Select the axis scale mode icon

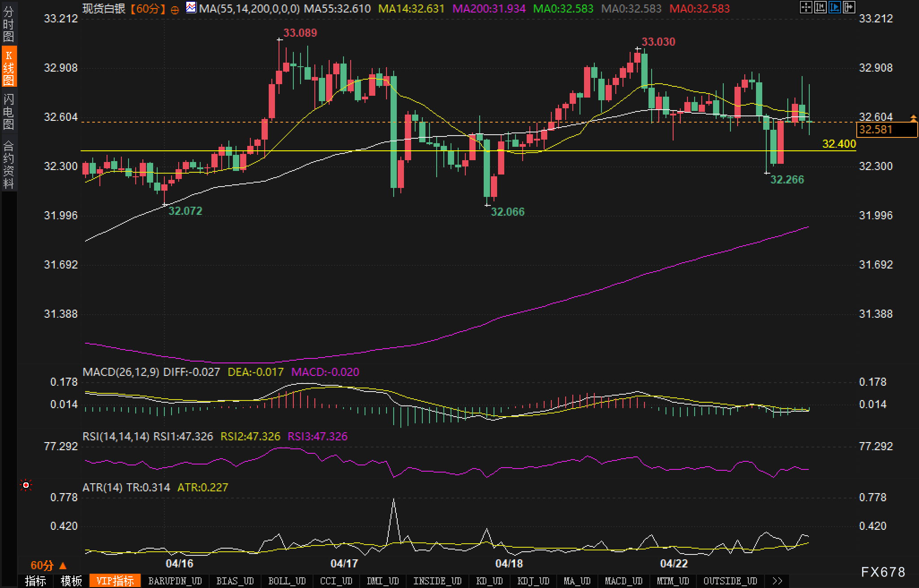[820, 7]
